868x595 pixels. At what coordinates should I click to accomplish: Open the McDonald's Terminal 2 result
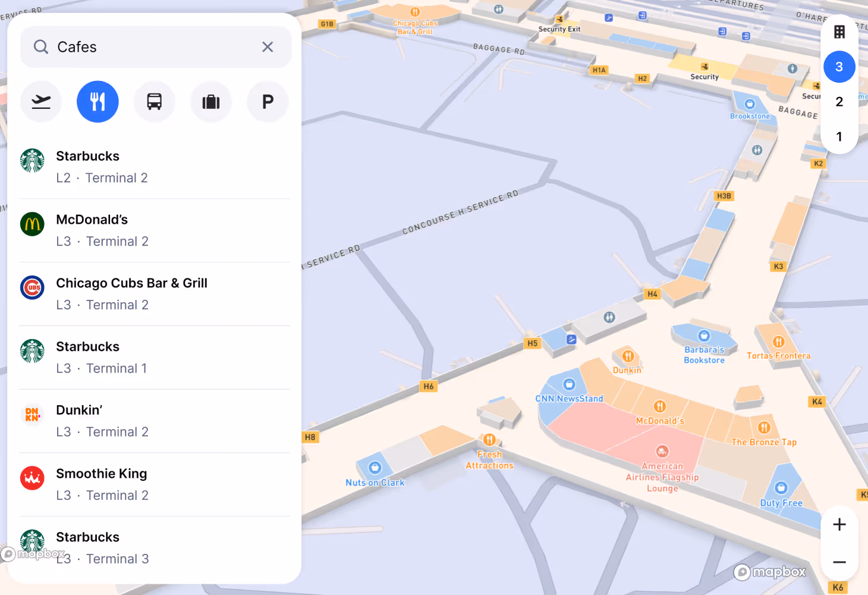coord(155,231)
